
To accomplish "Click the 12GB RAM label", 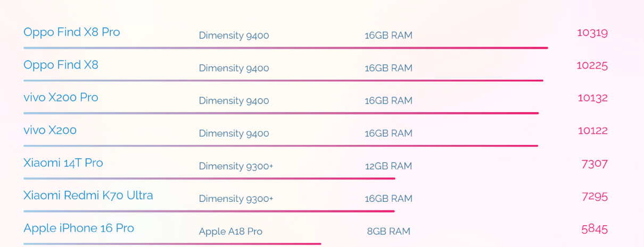I will point(388,166).
